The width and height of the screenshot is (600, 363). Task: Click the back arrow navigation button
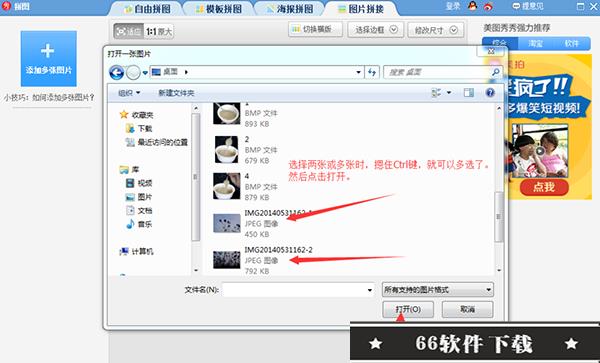pyautogui.click(x=116, y=72)
